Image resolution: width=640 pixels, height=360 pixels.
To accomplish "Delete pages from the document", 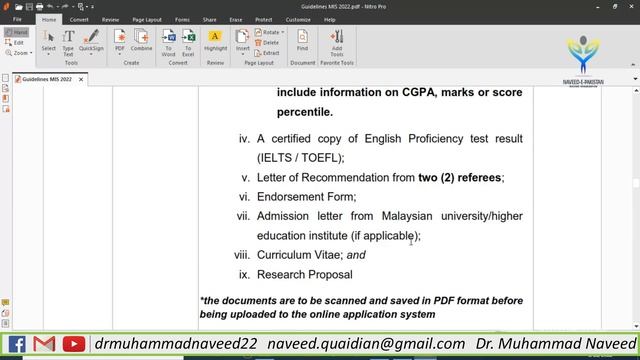I will click(267, 42).
